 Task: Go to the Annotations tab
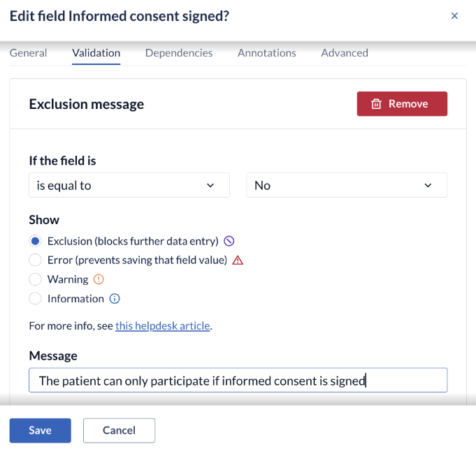[x=266, y=53]
